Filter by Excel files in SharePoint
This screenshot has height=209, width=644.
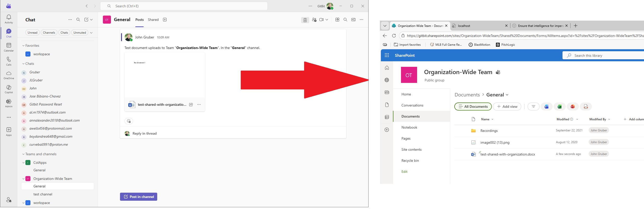tap(559, 107)
